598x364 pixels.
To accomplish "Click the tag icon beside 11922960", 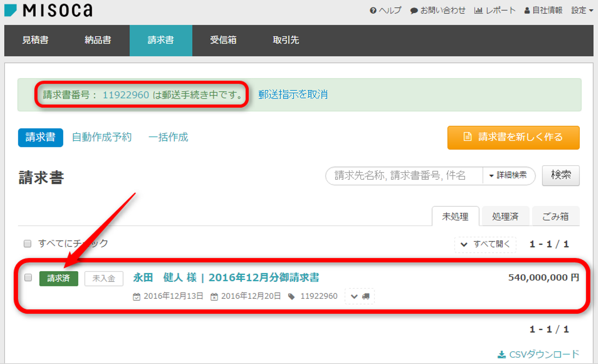I will [x=292, y=297].
